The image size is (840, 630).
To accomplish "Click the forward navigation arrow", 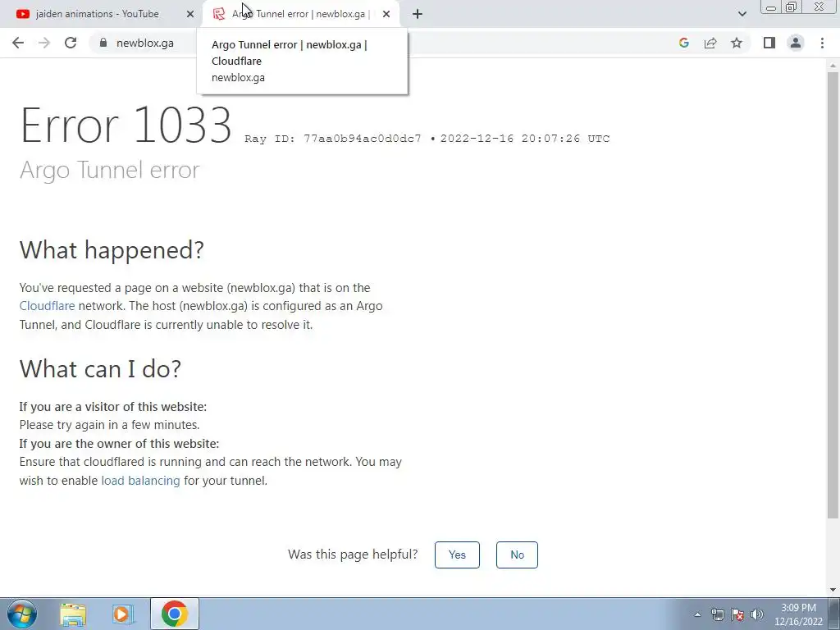I will click(44, 43).
